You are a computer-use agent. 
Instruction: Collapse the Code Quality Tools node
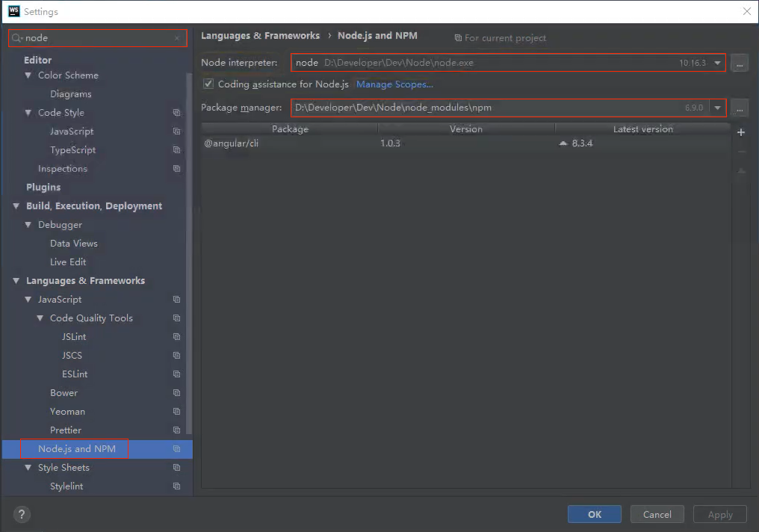click(40, 318)
